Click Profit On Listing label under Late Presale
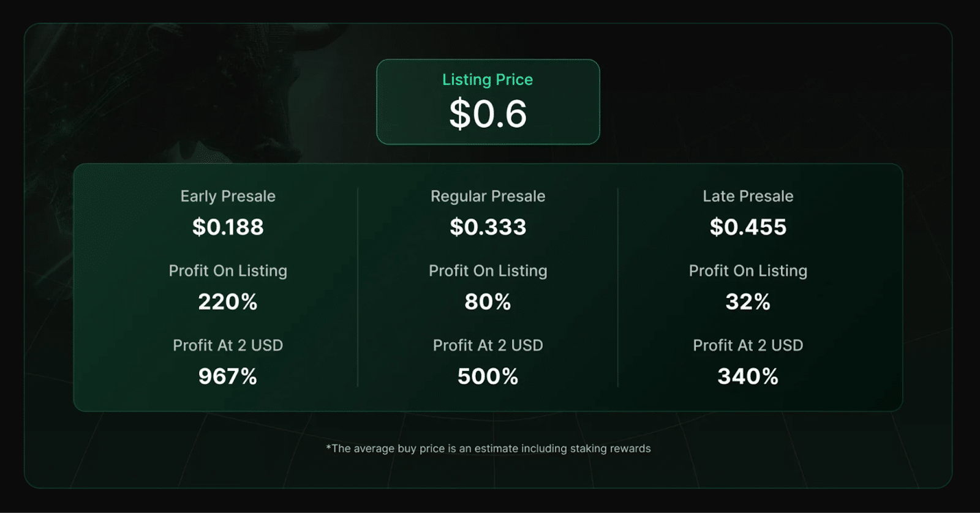This screenshot has height=513, width=980. pos(748,271)
